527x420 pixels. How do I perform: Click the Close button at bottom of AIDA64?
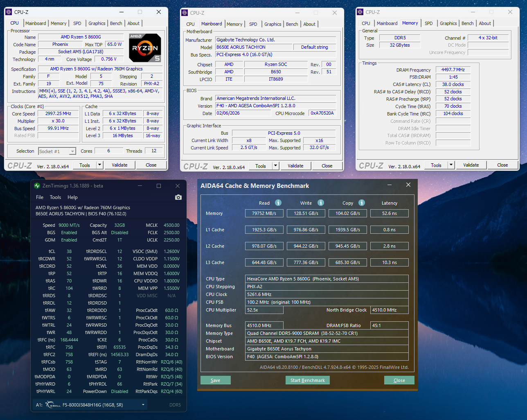[x=399, y=380]
